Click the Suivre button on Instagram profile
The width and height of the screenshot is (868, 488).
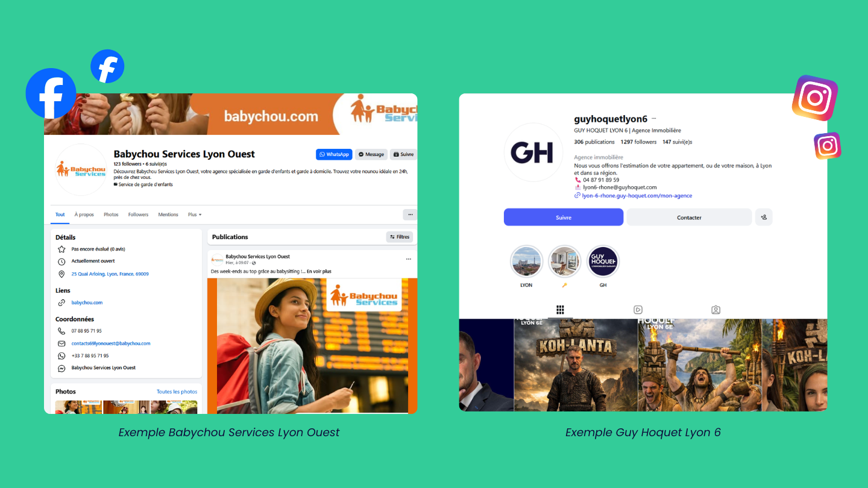pos(564,217)
